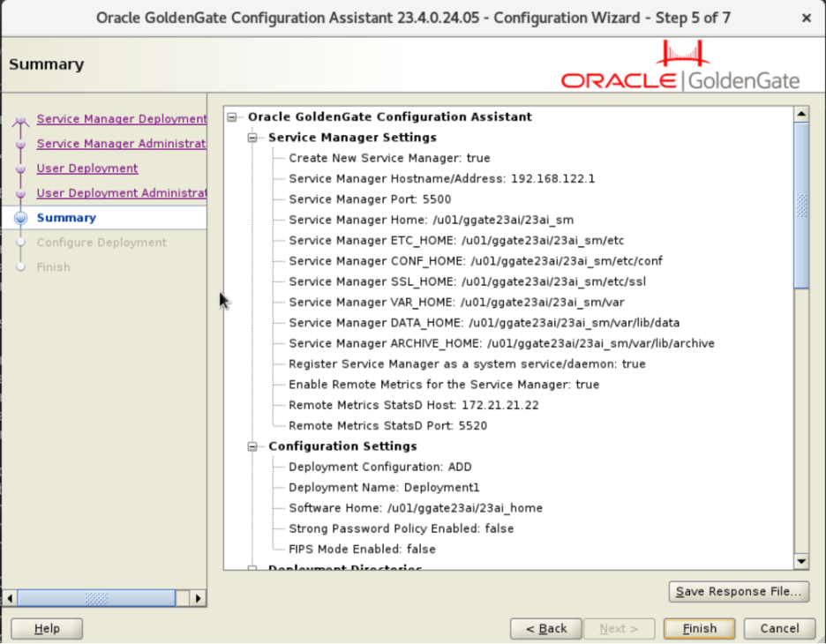
Task: Select 'Register Service Manager as a system service/daemon' row
Action: pos(467,363)
